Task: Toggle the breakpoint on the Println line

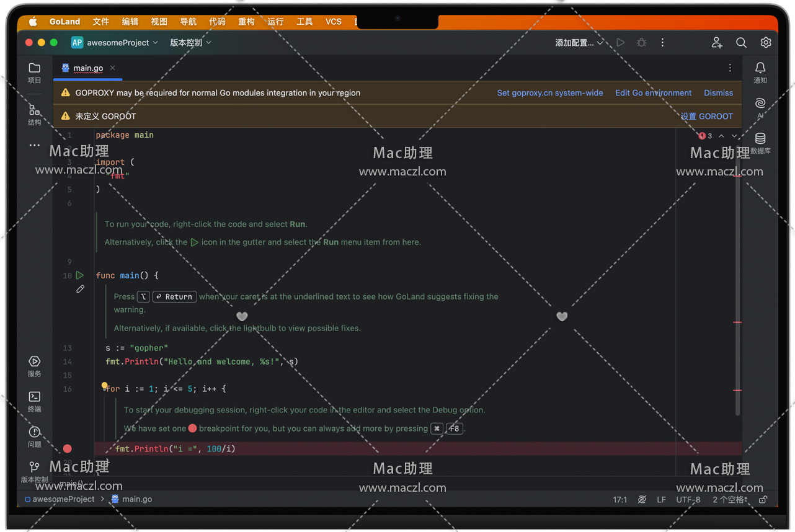Action: coord(68,449)
